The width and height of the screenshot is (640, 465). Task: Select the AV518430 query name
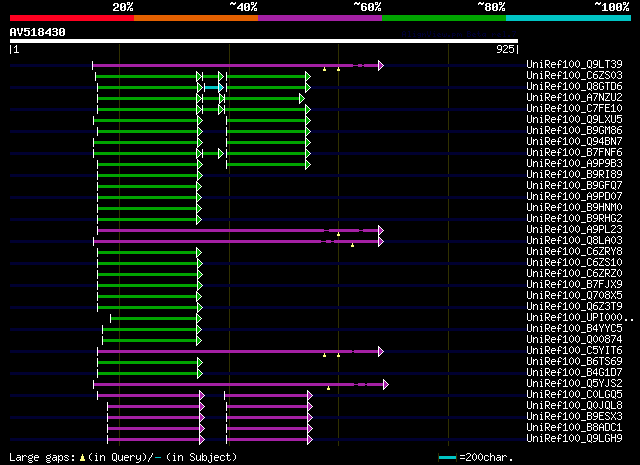click(x=38, y=32)
